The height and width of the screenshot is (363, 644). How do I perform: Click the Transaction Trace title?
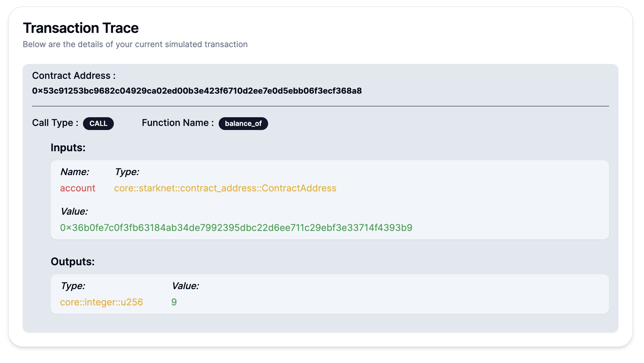(x=81, y=27)
